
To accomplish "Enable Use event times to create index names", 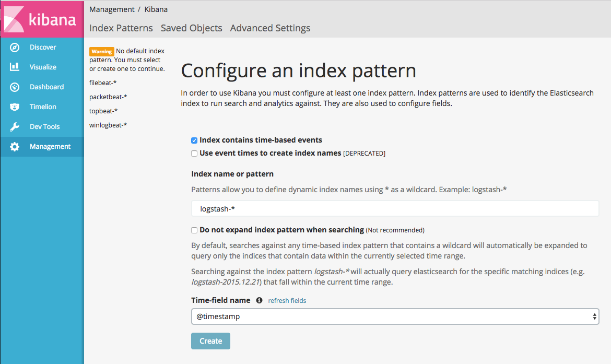I will tap(194, 154).
